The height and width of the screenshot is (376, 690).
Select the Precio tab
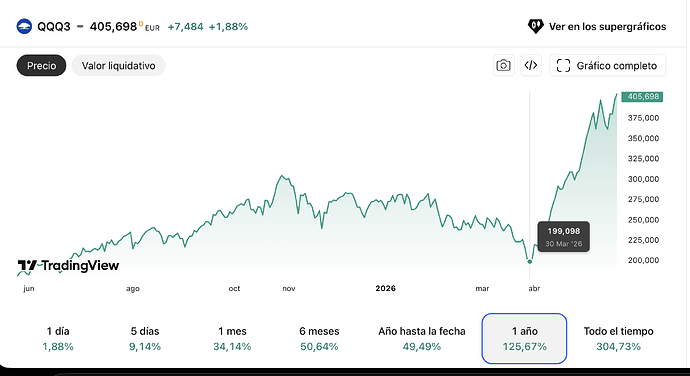pyautogui.click(x=41, y=66)
